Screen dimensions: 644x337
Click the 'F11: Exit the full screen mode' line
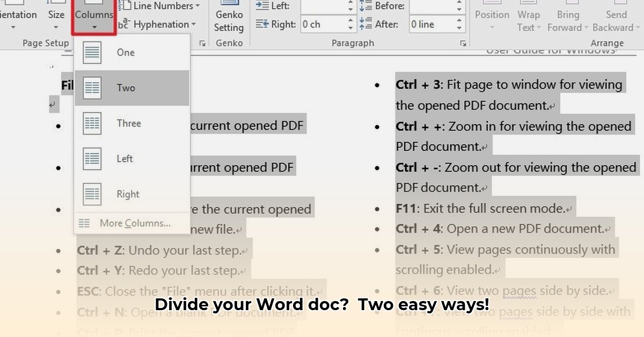point(485,209)
